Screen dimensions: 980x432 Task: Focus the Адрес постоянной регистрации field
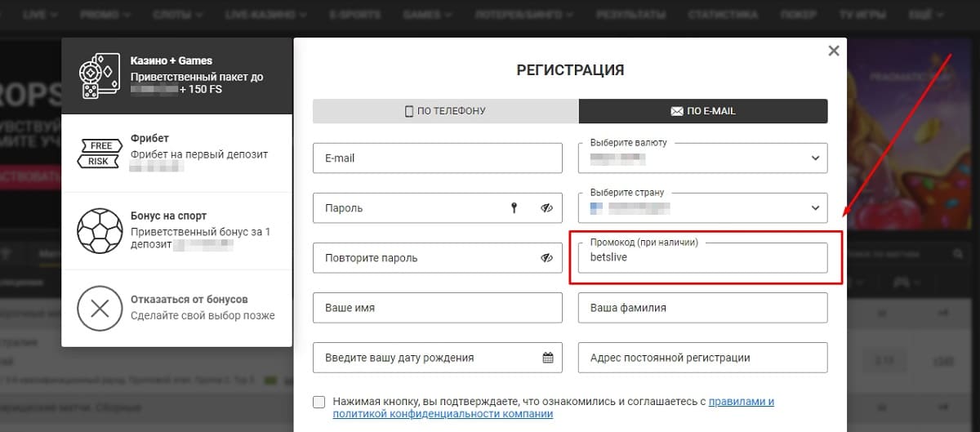coord(703,358)
